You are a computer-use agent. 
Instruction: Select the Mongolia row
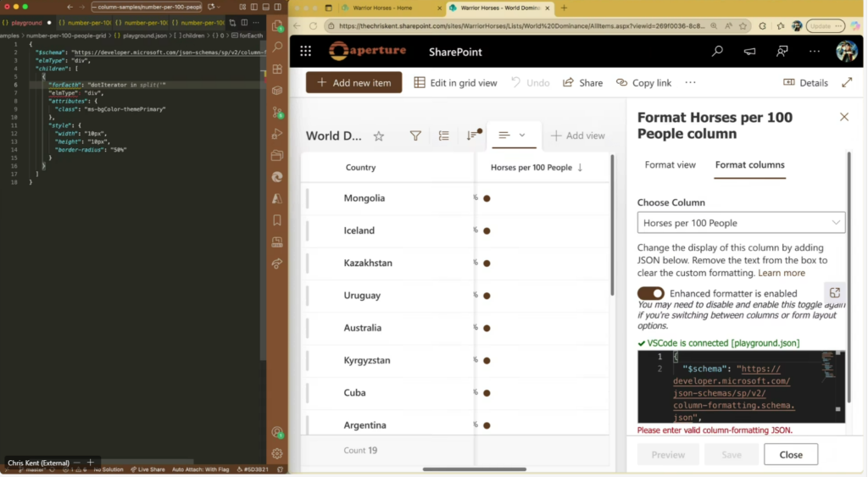(x=455, y=198)
